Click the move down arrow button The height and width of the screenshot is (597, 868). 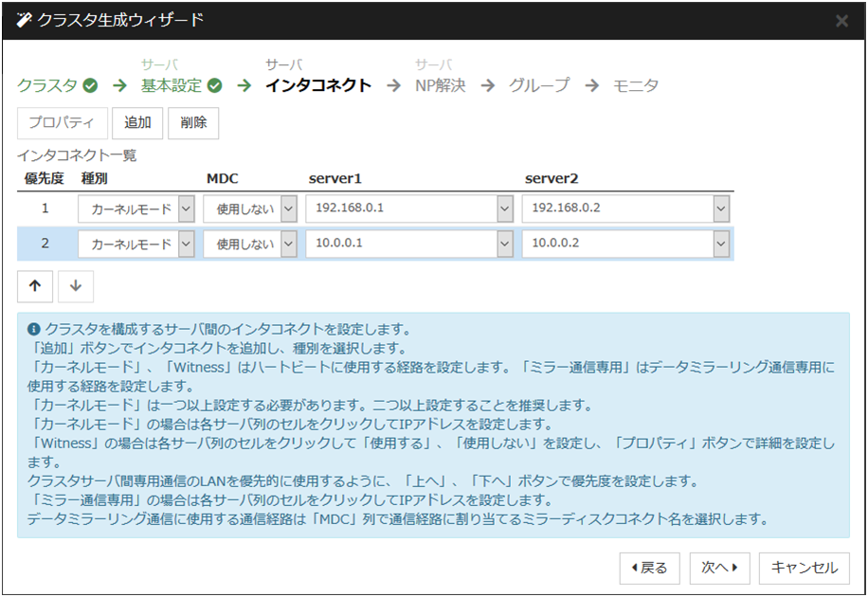[76, 286]
